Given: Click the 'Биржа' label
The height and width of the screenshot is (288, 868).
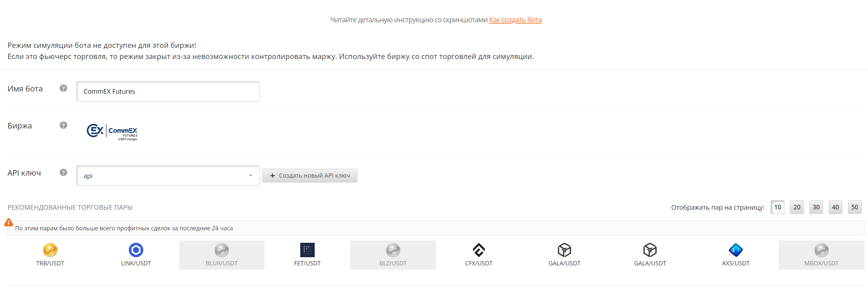Looking at the screenshot, I should tap(20, 125).
